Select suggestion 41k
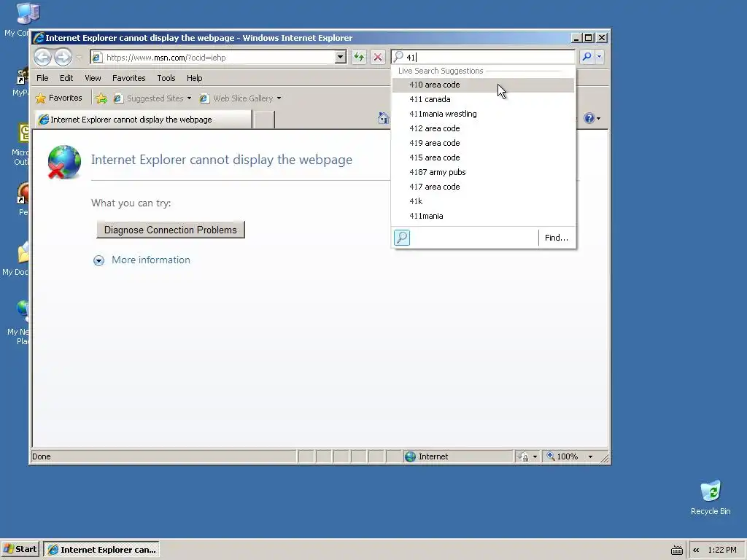747x560 pixels. (483, 201)
